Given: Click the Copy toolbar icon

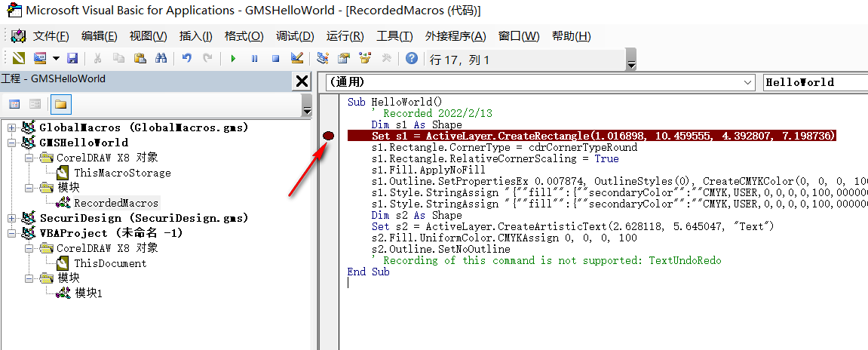Looking at the screenshot, I should [118, 57].
